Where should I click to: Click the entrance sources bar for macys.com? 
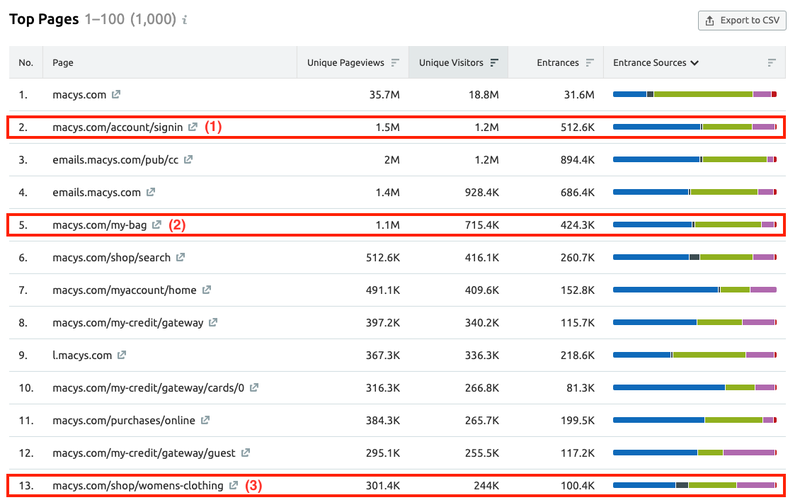[694, 94]
